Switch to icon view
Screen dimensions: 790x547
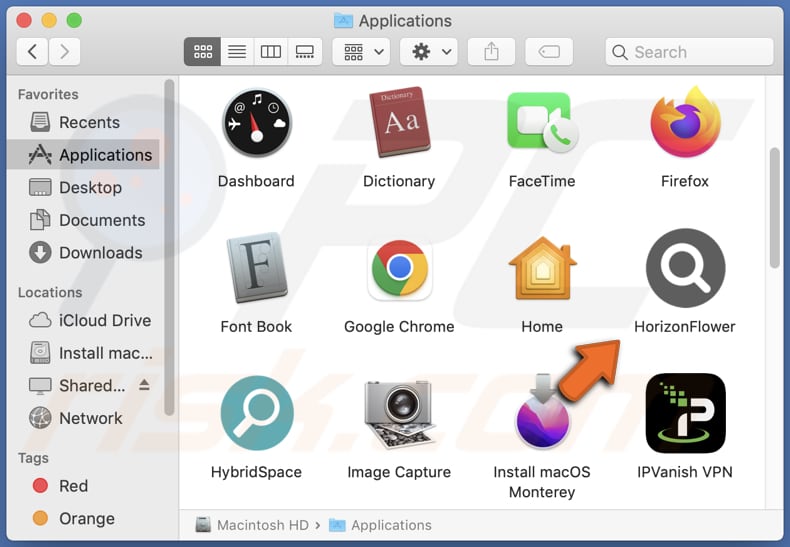(203, 51)
